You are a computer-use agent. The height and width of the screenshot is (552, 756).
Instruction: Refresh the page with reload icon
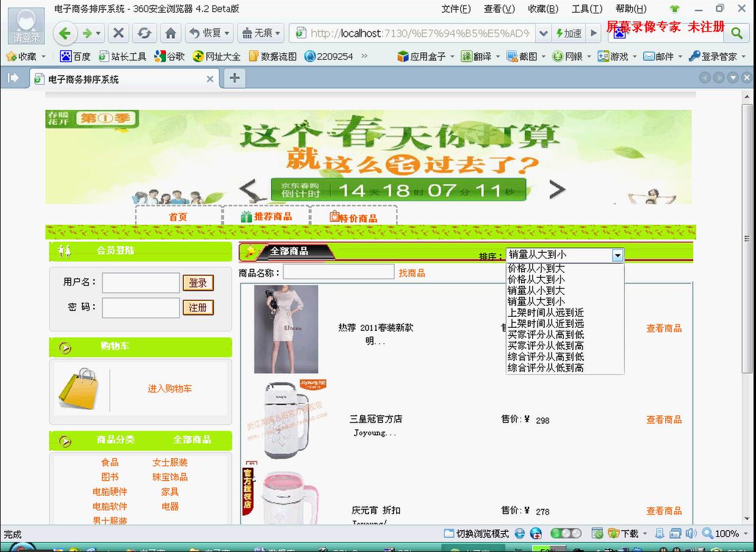(x=145, y=33)
